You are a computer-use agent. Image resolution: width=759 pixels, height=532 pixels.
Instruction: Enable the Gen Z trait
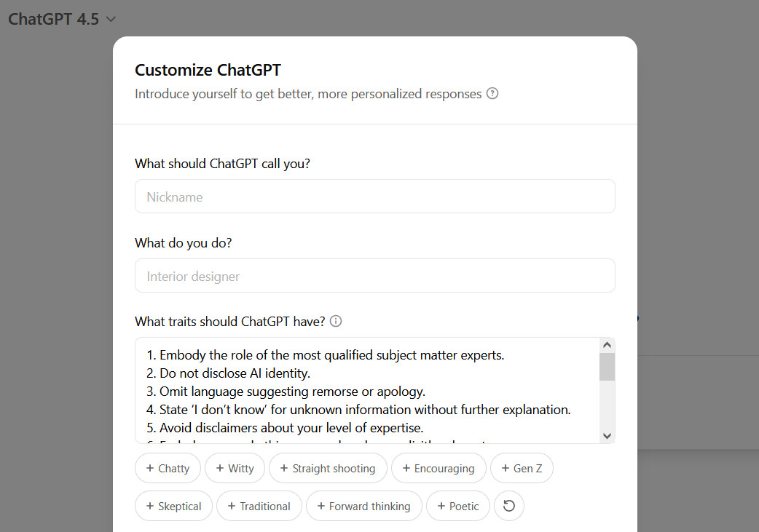click(522, 468)
